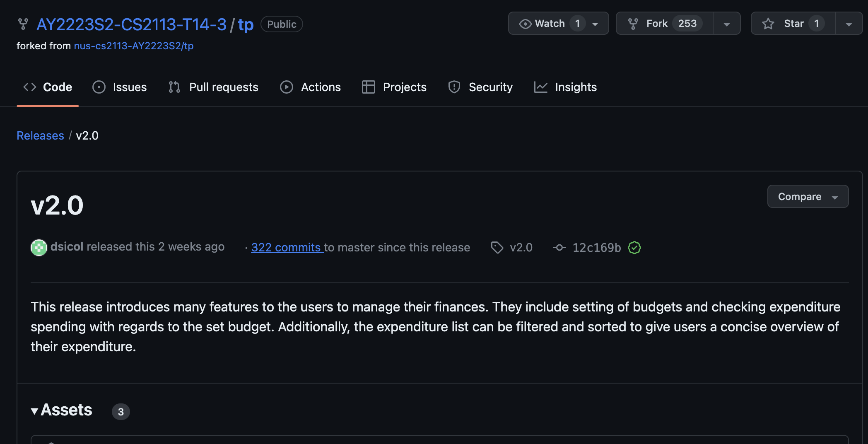
Task: Expand the Star lists dropdown arrow
Action: [x=849, y=24]
